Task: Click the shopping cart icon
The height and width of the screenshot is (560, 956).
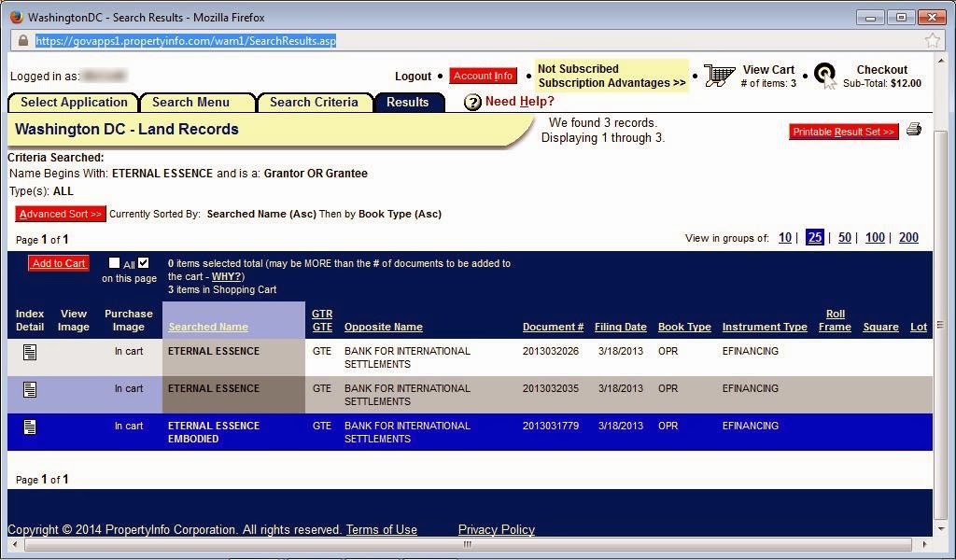Action: pyautogui.click(x=720, y=76)
